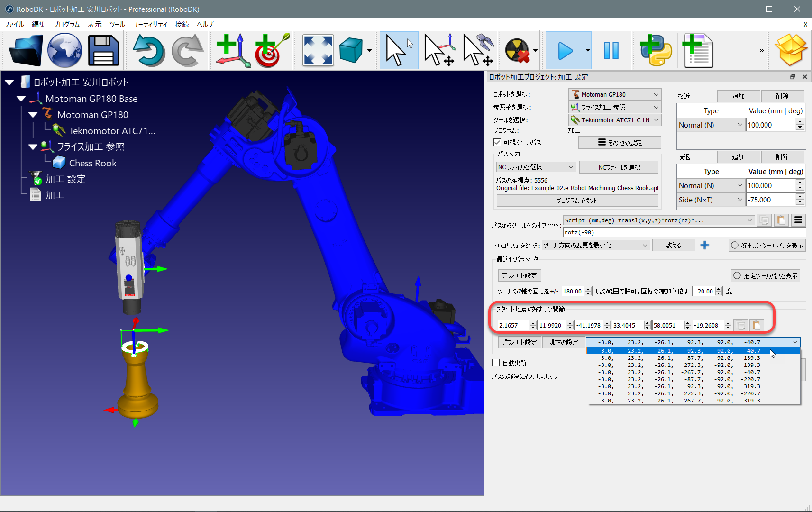This screenshot has height=512, width=812.
Task: Add a reference frame
Action: [x=233, y=51]
